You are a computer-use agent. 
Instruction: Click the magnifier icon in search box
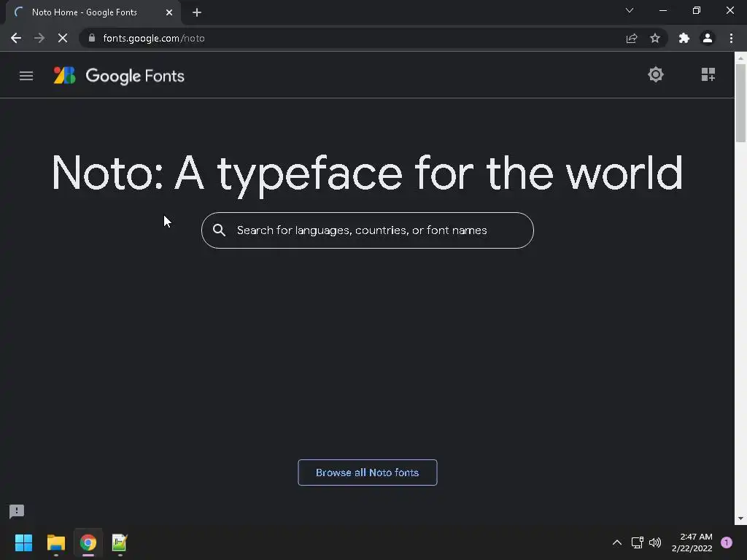(x=219, y=230)
